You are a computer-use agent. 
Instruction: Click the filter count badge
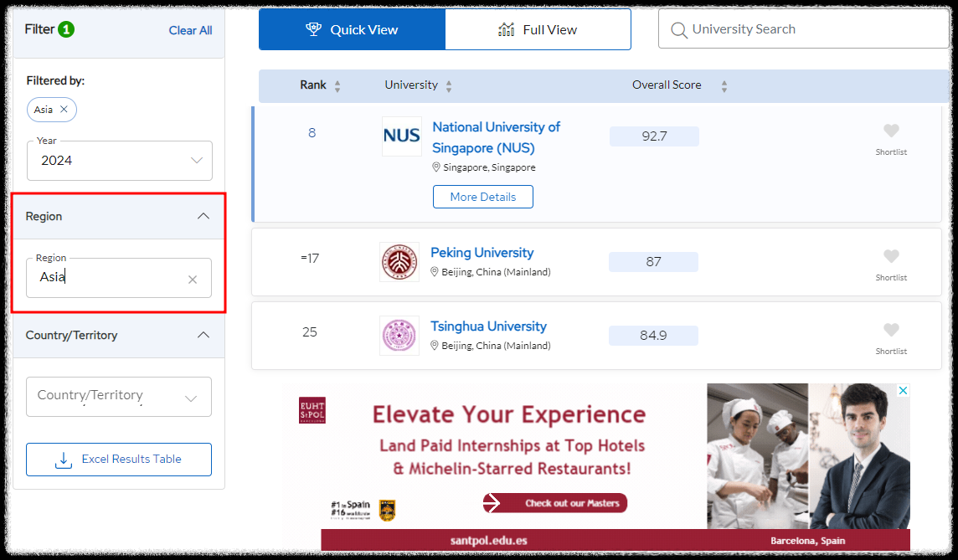point(67,29)
